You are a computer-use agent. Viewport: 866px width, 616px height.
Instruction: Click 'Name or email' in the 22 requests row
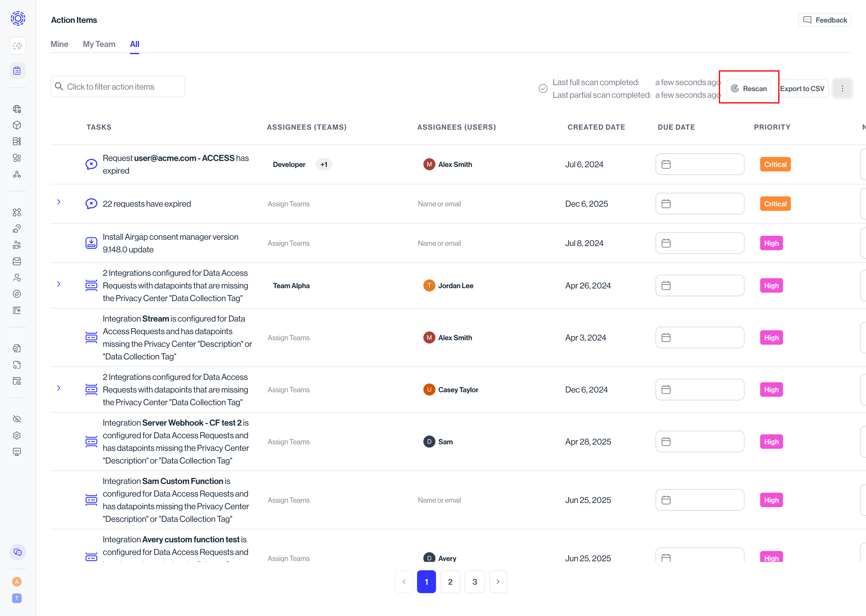tap(439, 204)
